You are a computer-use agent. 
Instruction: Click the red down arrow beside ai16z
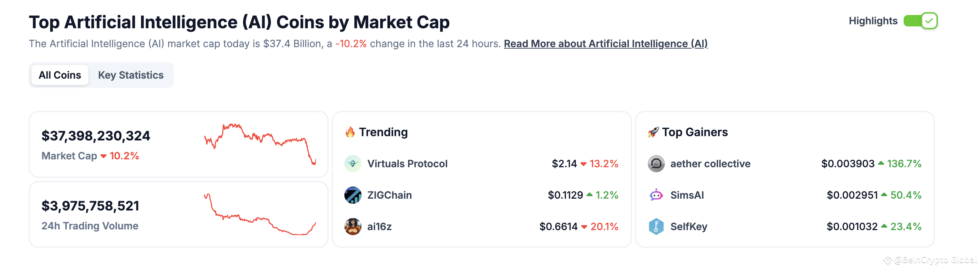pyautogui.click(x=584, y=227)
